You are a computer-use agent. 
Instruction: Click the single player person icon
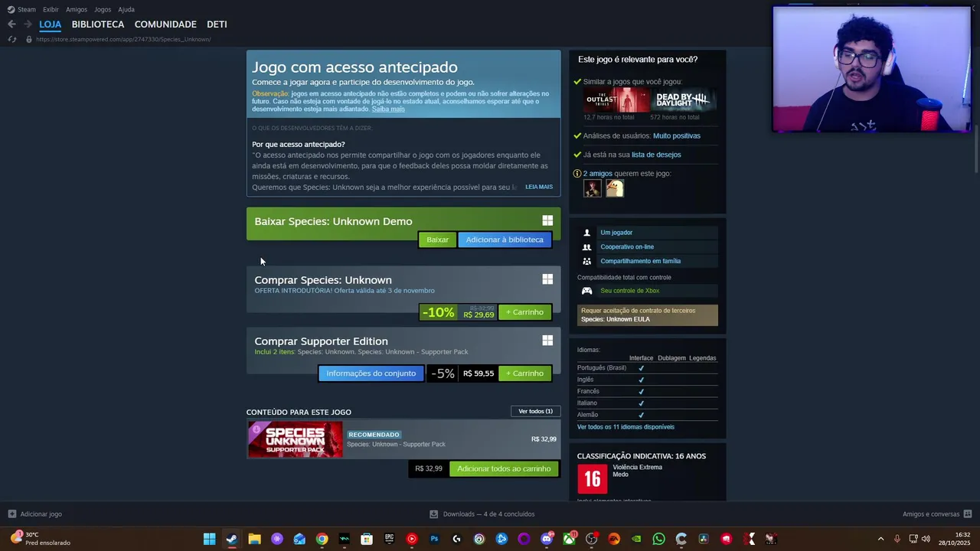click(x=586, y=233)
